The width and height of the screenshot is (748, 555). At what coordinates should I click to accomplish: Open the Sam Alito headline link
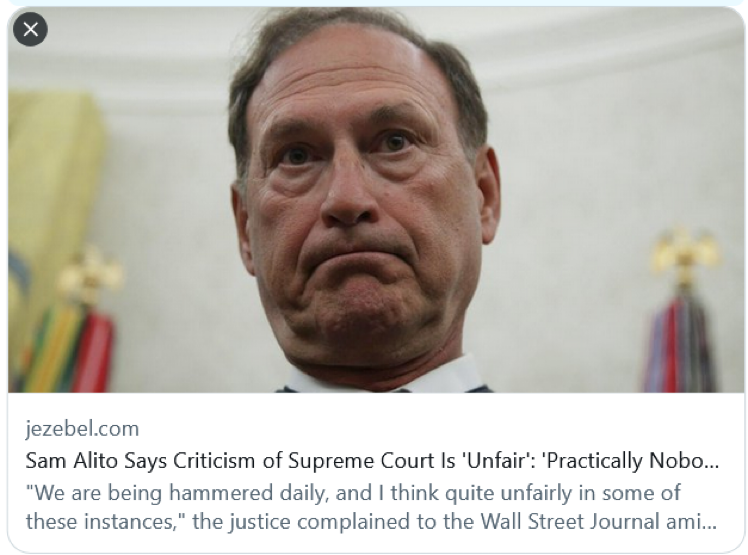371,462
